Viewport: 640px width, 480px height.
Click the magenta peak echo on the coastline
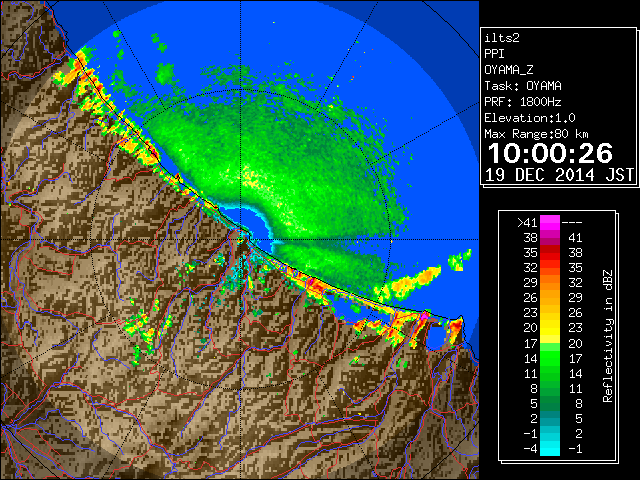pos(424,316)
